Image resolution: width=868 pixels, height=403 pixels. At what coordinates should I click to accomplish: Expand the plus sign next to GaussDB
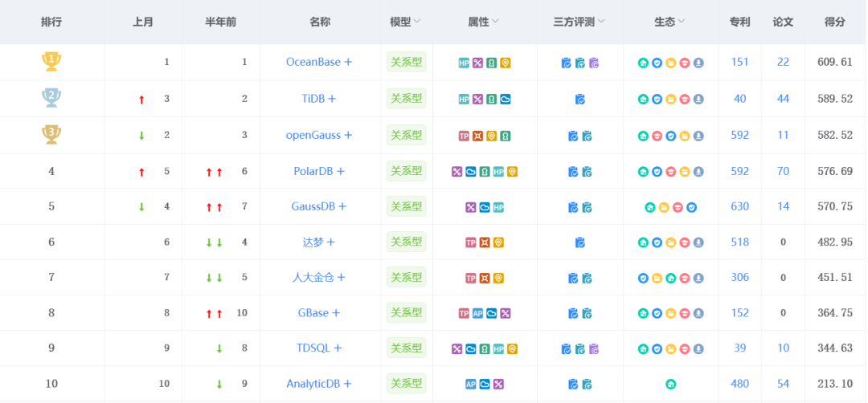click(x=342, y=207)
